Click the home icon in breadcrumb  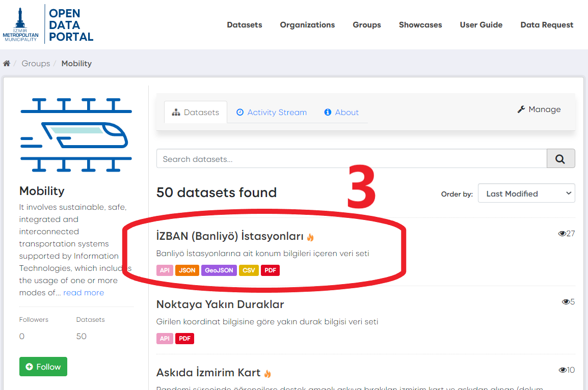click(7, 64)
